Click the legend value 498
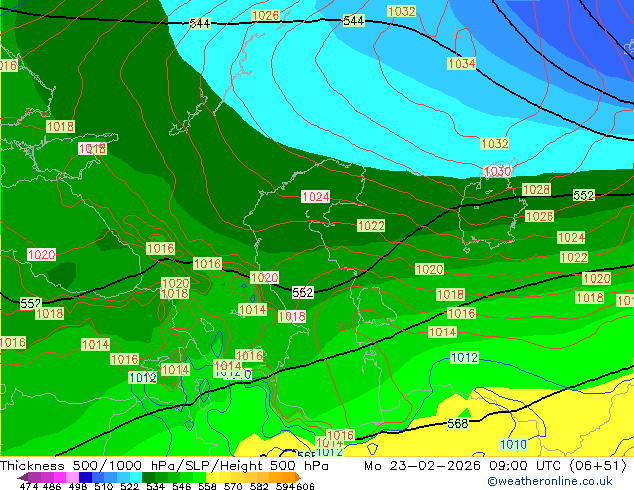This screenshot has height=490, width=634. pyautogui.click(x=78, y=486)
